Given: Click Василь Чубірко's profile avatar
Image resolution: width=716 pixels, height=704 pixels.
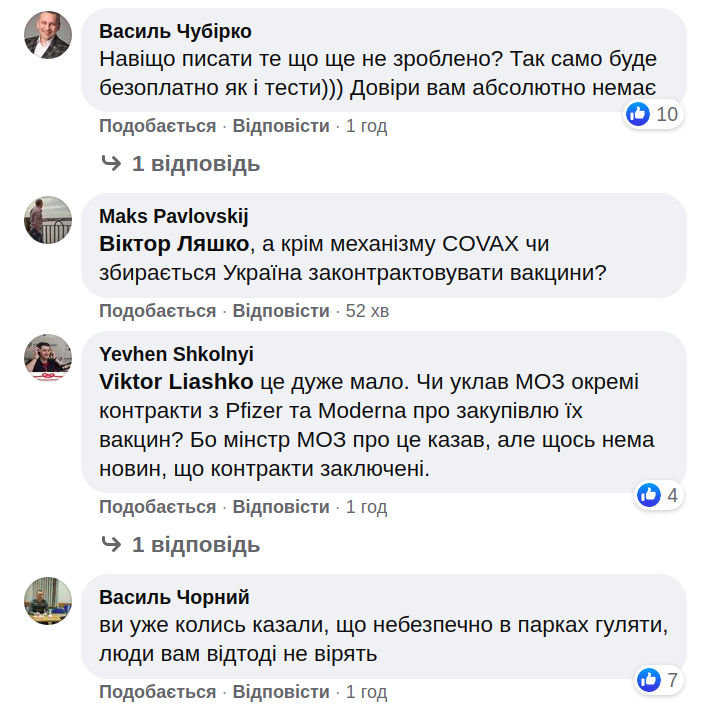Looking at the screenshot, I should pyautogui.click(x=48, y=35).
